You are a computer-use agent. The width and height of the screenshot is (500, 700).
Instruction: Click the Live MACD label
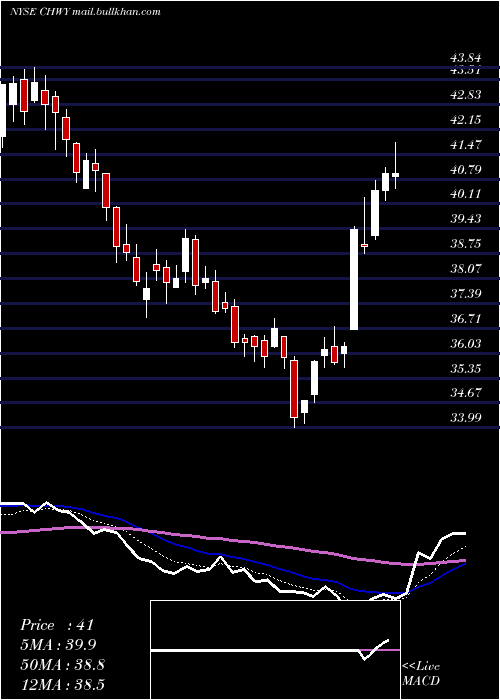[x=421, y=674]
